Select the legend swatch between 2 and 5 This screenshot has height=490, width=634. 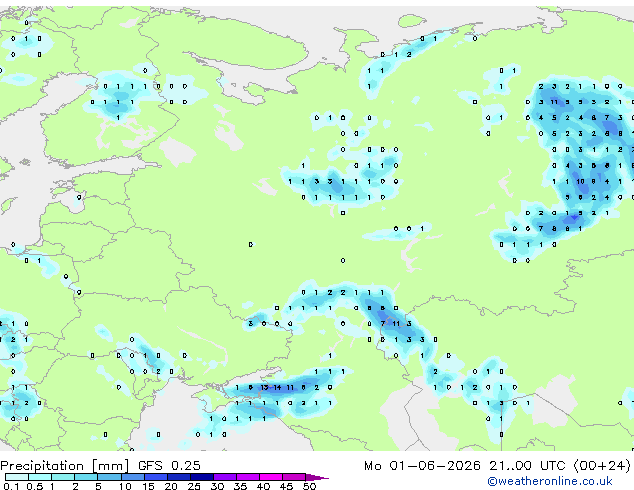coord(86,477)
